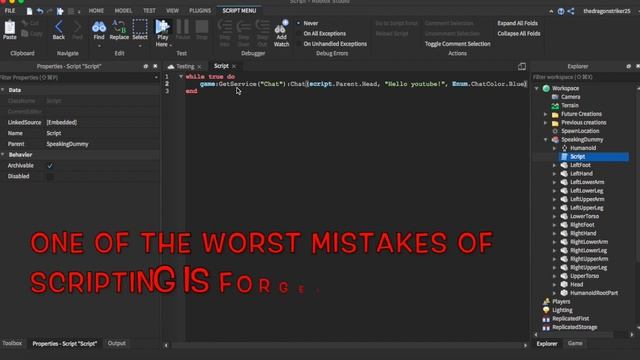The image size is (640, 360).
Task: Fold the while loop on line 1
Action: click(x=181, y=76)
